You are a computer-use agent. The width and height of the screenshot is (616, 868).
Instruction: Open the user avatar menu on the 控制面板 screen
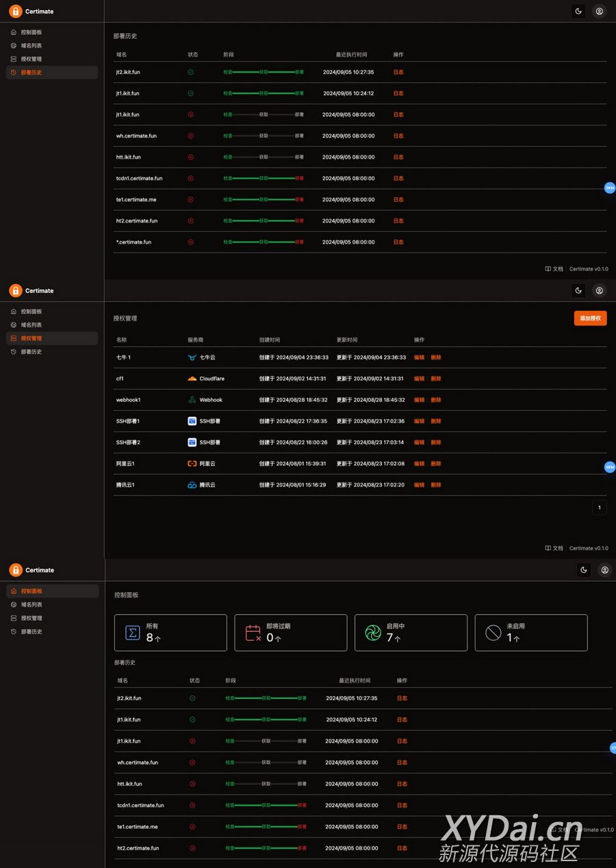pos(605,570)
